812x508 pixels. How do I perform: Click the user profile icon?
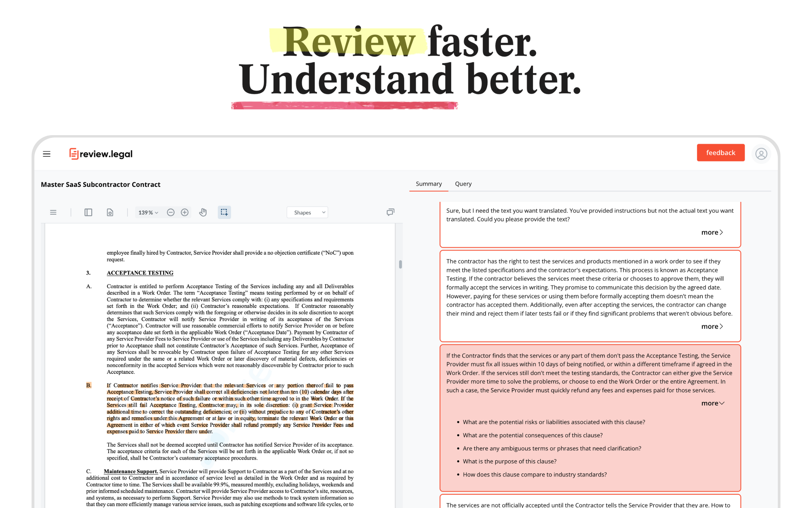pyautogui.click(x=761, y=154)
